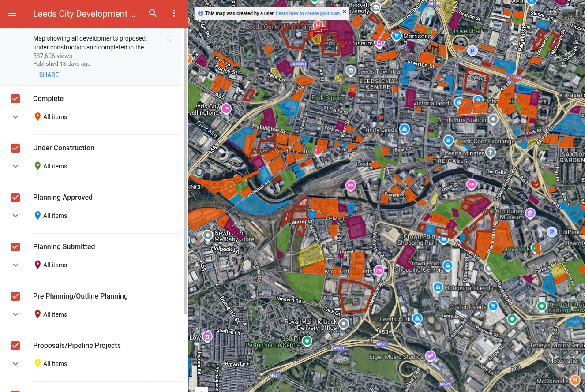Click the yellow outlined polygon near Manor Rd
The height and width of the screenshot is (392, 585).
[311, 255]
